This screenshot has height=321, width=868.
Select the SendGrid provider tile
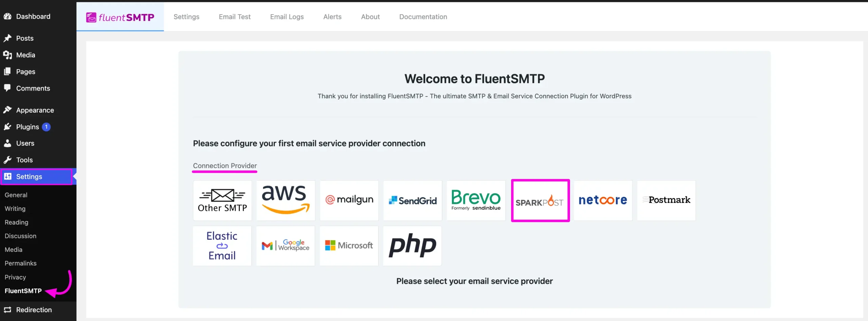click(413, 200)
